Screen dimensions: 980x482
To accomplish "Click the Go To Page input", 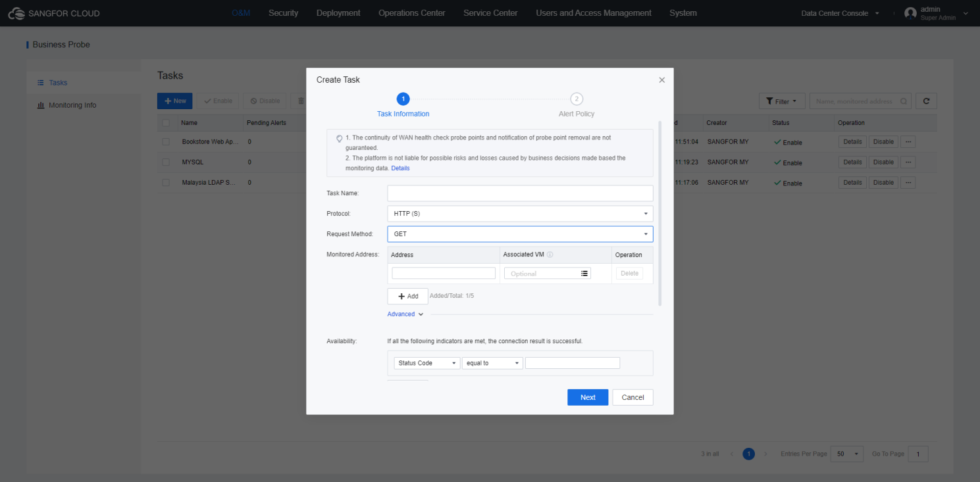I will 918,454.
